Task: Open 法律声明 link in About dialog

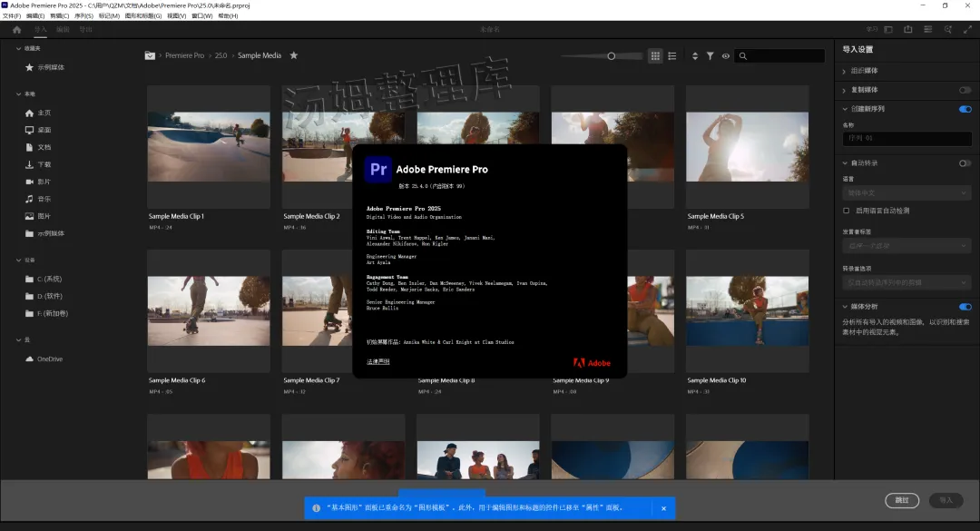Action: pos(378,361)
